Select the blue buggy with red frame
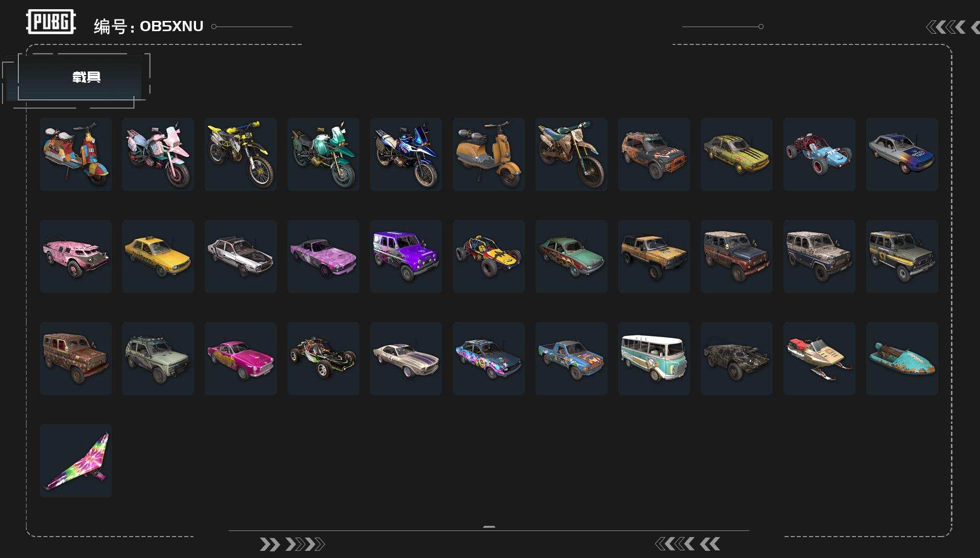980x558 pixels. pos(819,154)
